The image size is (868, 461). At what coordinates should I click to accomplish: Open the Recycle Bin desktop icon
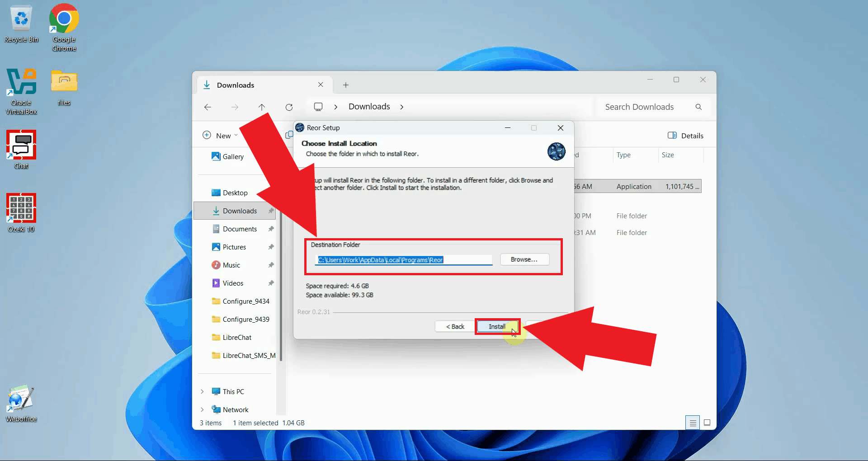[x=21, y=25]
